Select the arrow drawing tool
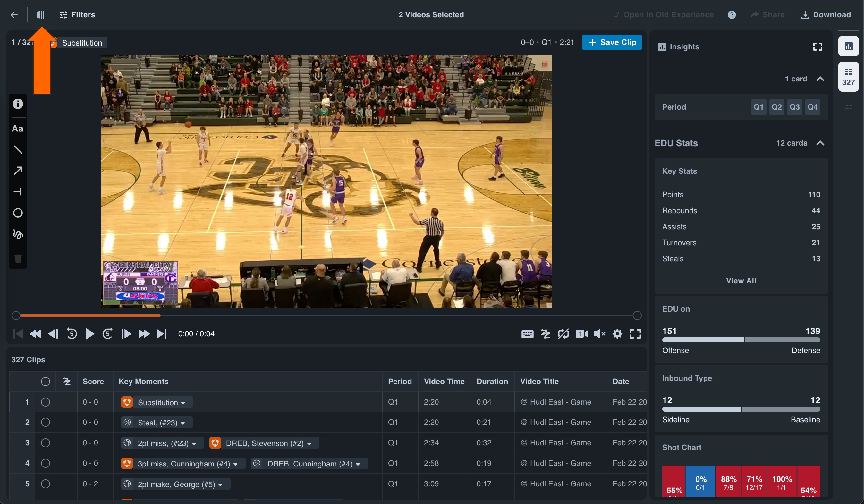Image resolution: width=864 pixels, height=504 pixels. (18, 170)
